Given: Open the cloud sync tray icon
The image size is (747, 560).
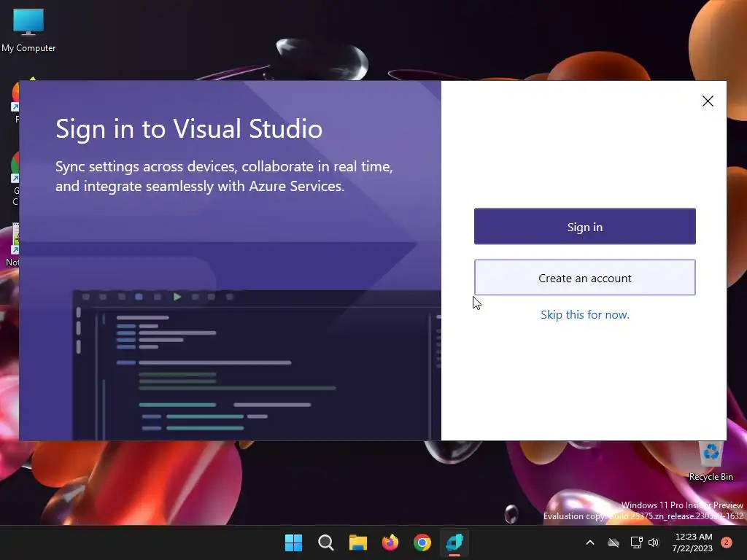Looking at the screenshot, I should click(x=614, y=542).
